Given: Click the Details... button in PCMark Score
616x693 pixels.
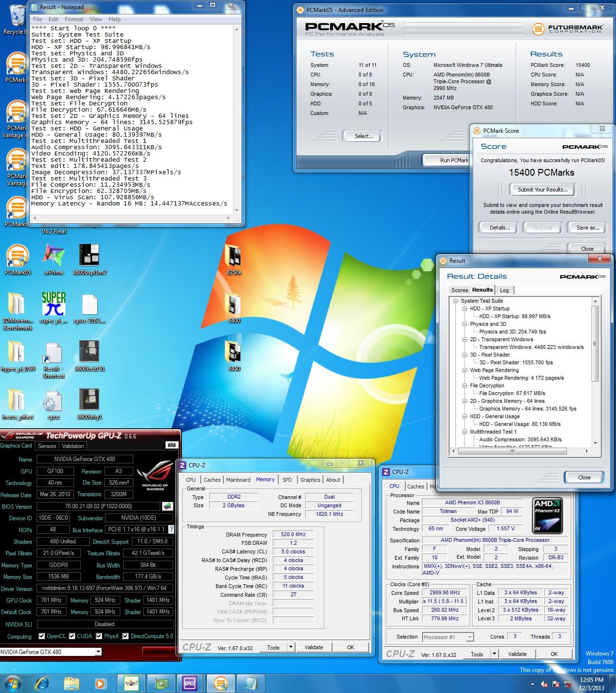Looking at the screenshot, I should [500, 228].
